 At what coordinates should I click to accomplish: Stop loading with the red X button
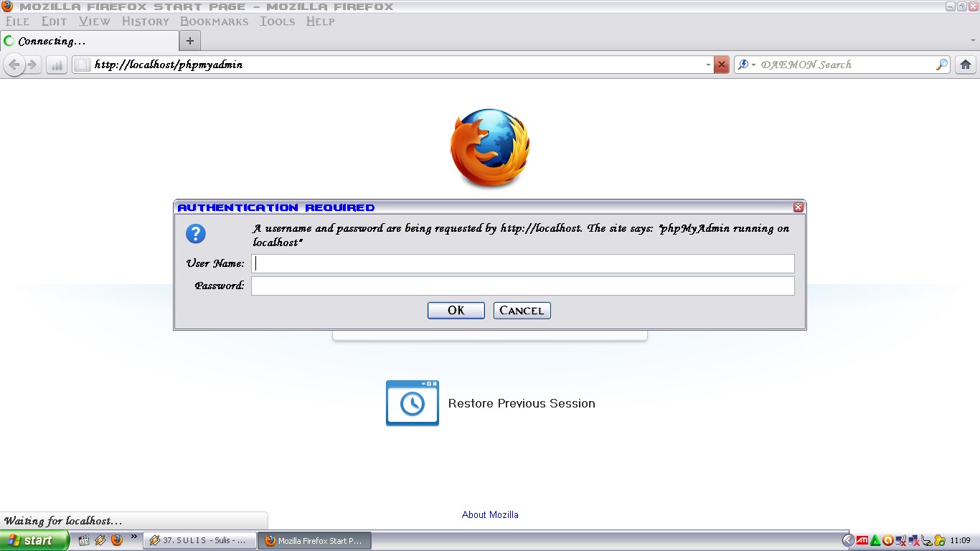click(722, 65)
